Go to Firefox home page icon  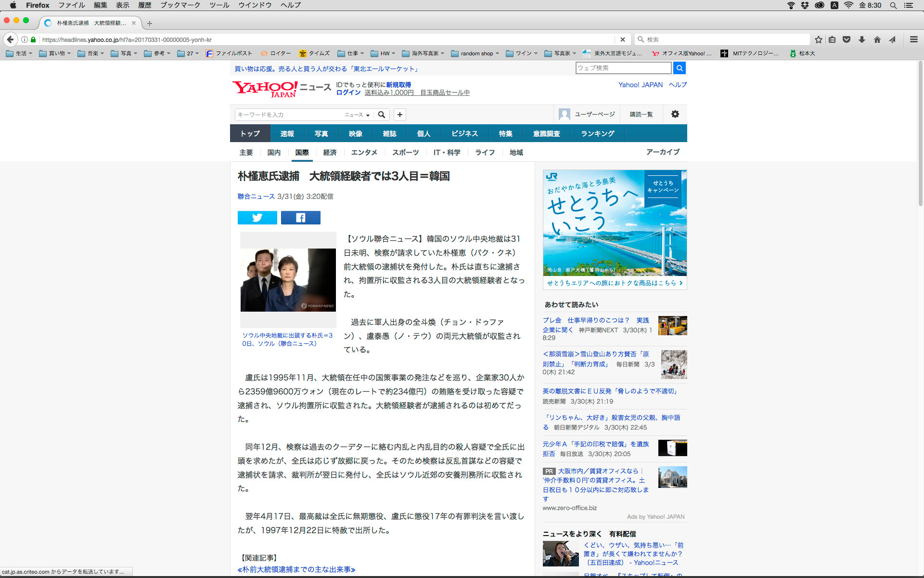point(877,39)
